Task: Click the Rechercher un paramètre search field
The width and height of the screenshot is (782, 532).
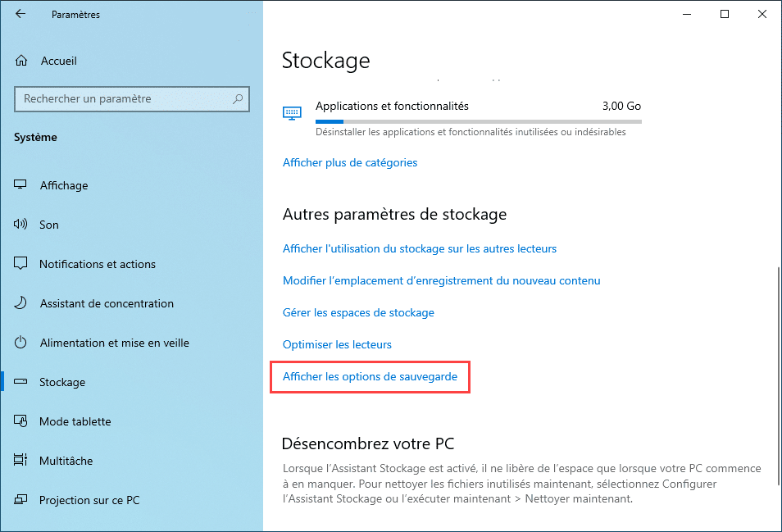Action: 132,98
